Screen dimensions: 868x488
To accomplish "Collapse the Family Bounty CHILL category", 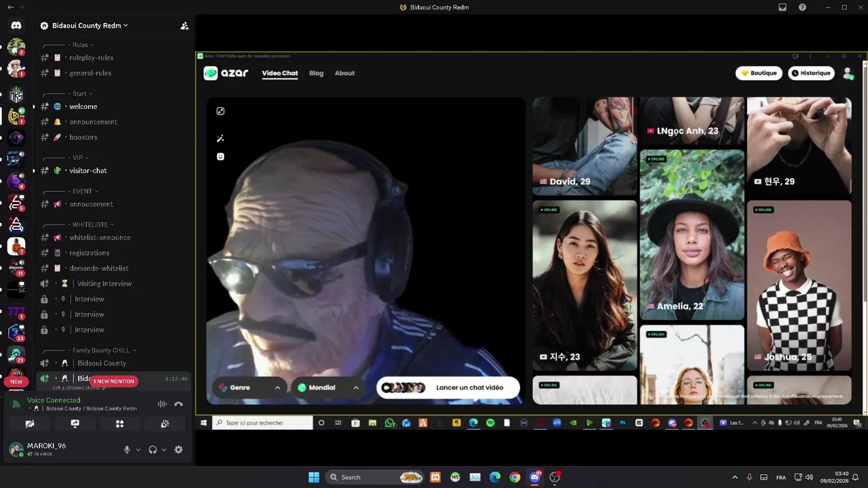I will click(x=104, y=350).
